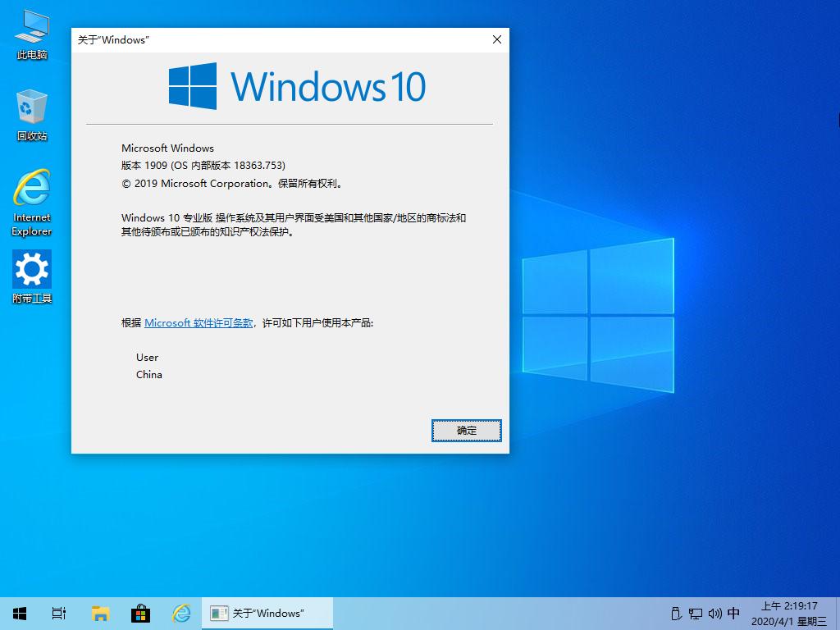840x630 pixels.
Task: Launch File Explorer from the taskbar
Action: [100, 614]
